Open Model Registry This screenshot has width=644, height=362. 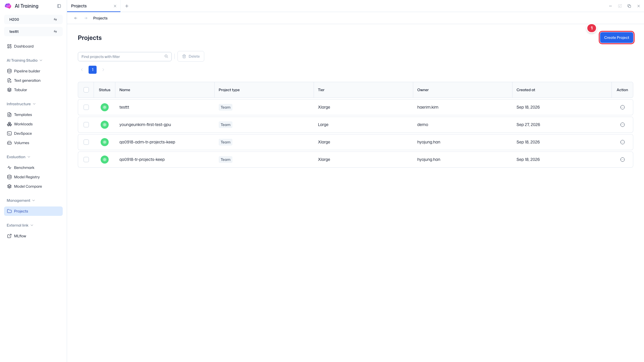click(33, 177)
